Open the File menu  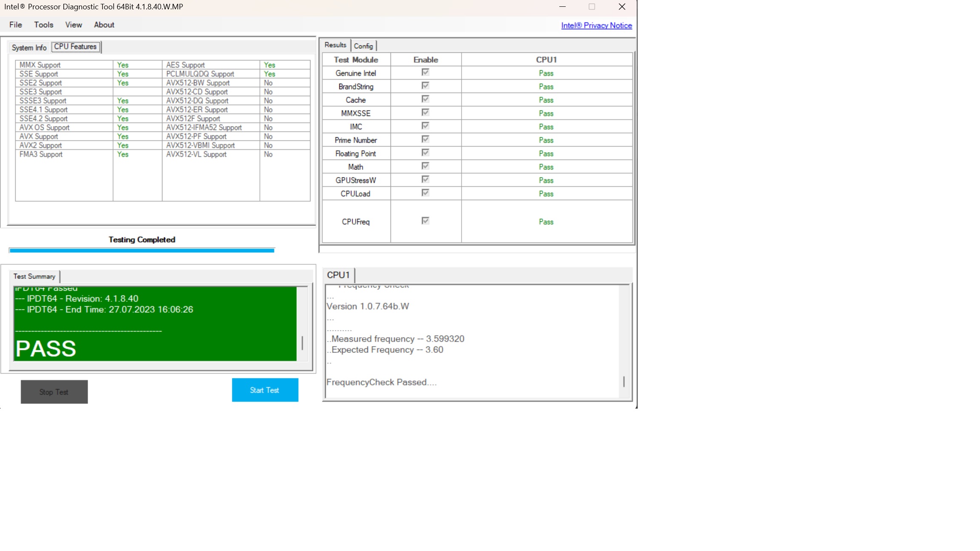click(x=16, y=25)
